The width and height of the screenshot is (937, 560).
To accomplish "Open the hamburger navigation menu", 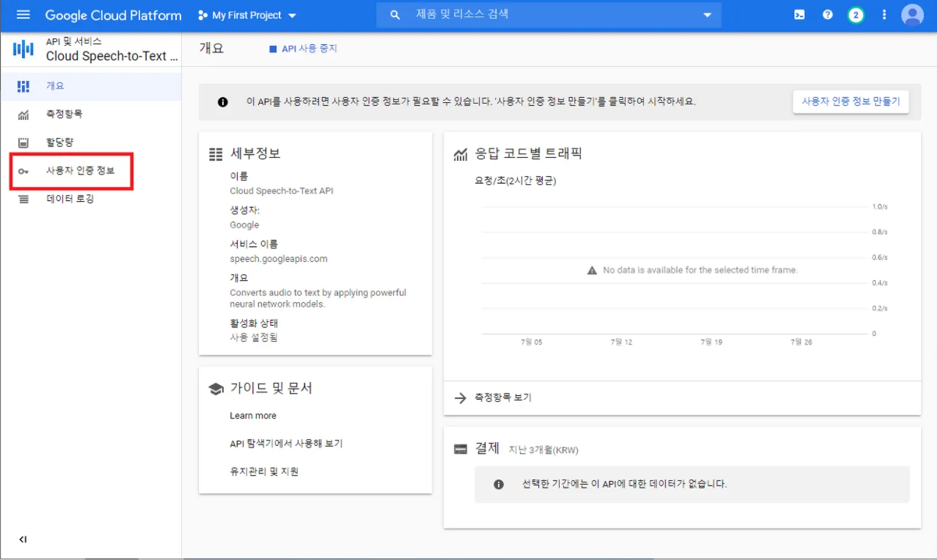I will pyautogui.click(x=23, y=15).
